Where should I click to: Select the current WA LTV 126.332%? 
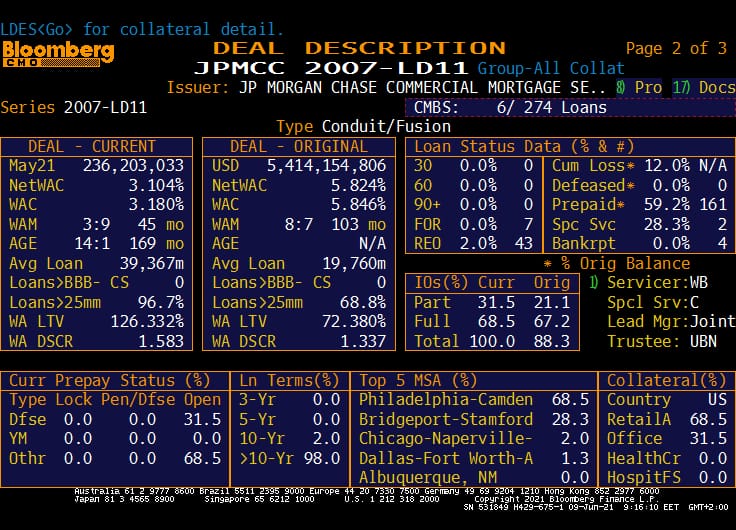(x=147, y=322)
